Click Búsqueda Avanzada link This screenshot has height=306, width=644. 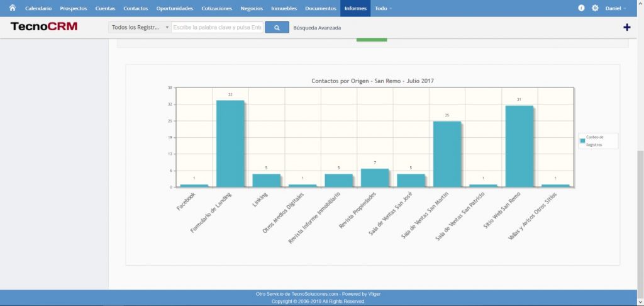[317, 28]
